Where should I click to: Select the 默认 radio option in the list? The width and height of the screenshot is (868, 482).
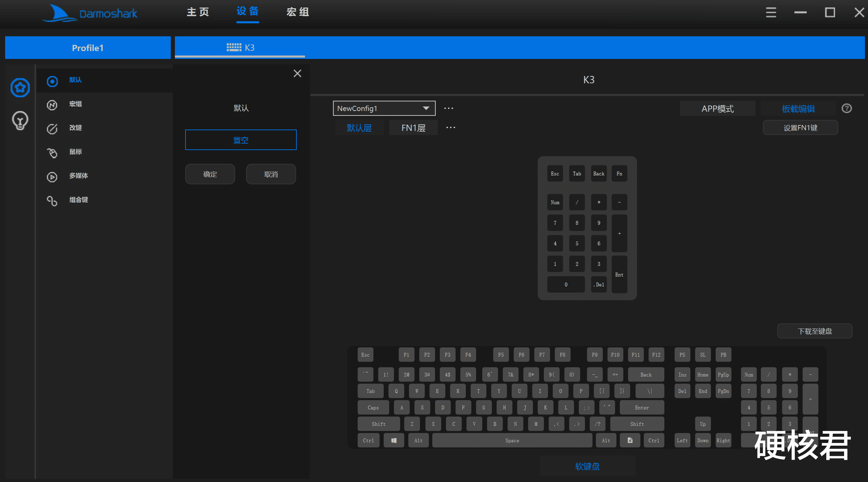pos(52,81)
